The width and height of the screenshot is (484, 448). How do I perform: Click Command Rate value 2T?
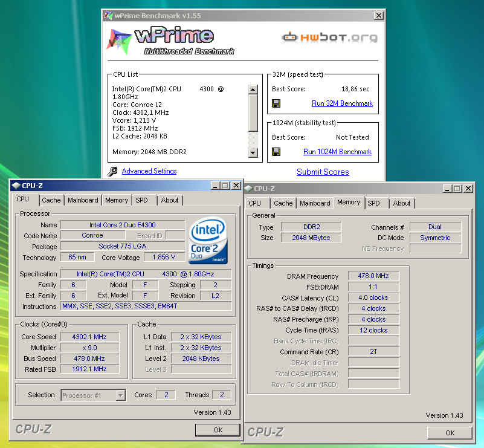point(373,351)
